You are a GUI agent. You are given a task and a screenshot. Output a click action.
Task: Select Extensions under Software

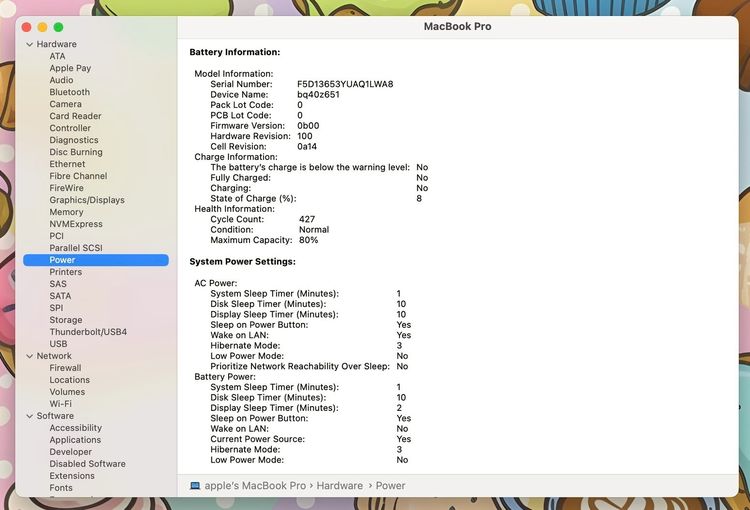pos(72,476)
